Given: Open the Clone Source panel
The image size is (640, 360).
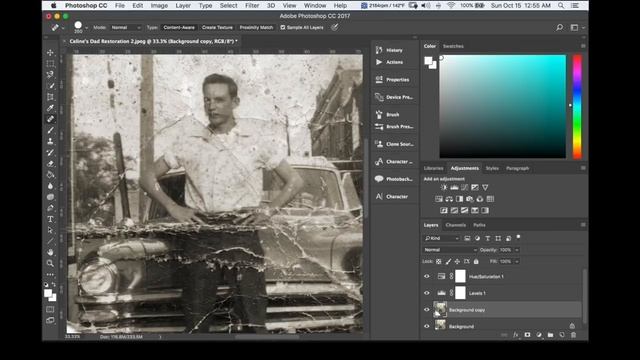Looking at the screenshot, I should [x=394, y=144].
